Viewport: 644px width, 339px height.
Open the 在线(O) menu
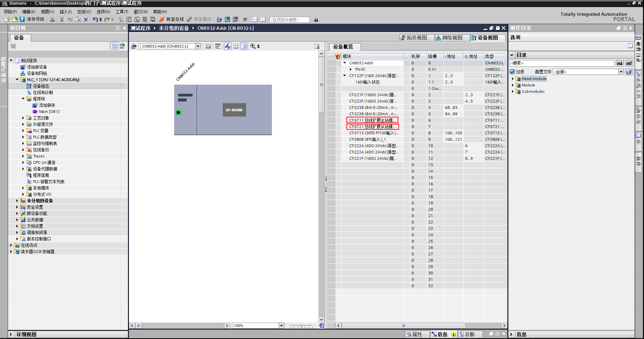pyautogui.click(x=84, y=12)
